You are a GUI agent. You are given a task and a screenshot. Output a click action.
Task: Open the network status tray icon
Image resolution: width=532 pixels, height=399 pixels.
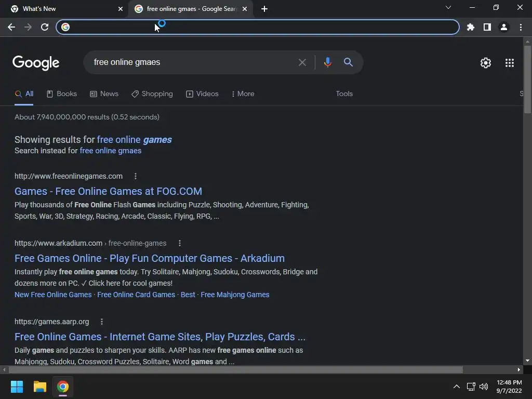[471, 387]
